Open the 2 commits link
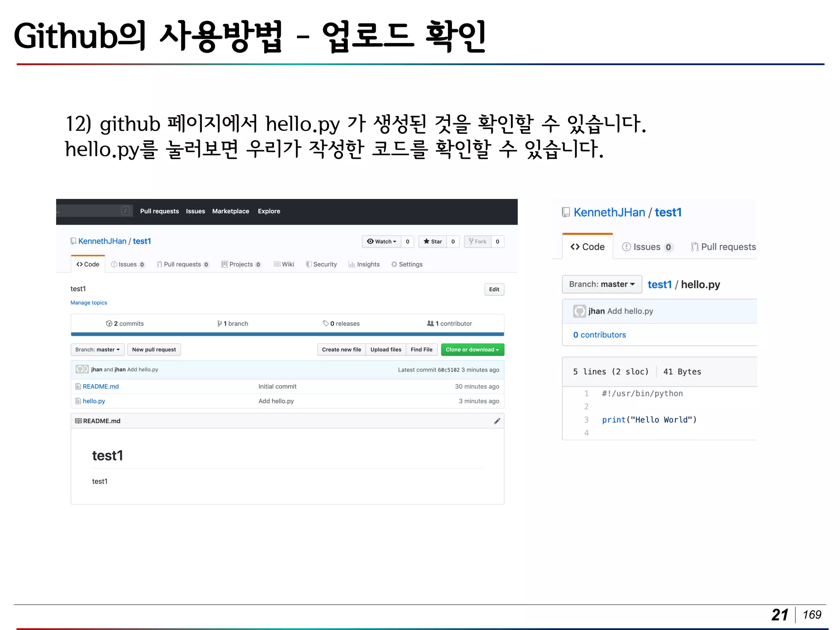This screenshot has height=630, width=840. (x=125, y=324)
